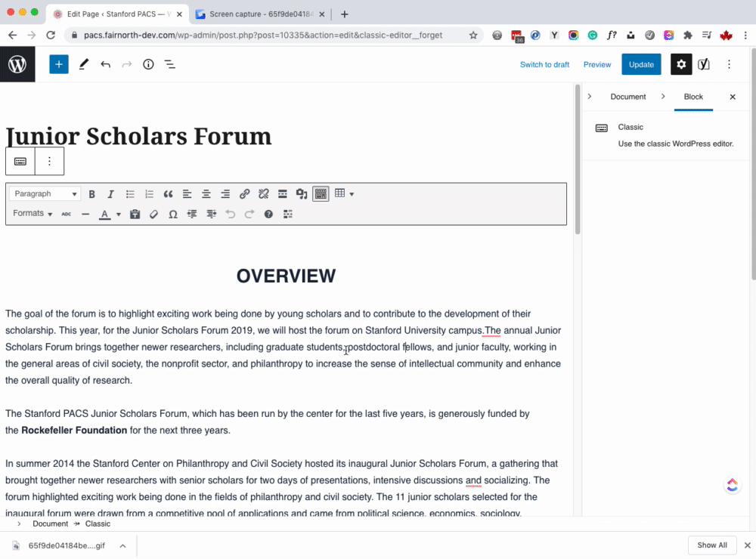
Task: Insert Read More tag icon
Action: coord(283,193)
